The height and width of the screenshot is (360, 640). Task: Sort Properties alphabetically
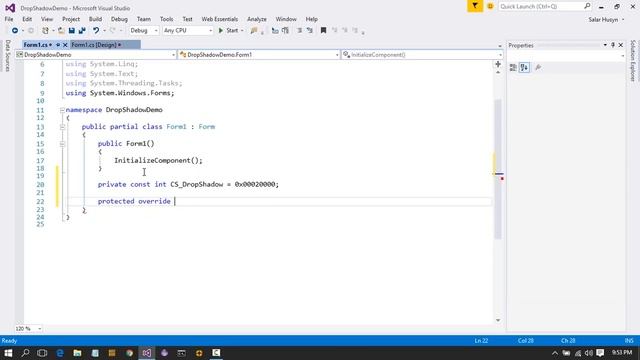coord(524,68)
